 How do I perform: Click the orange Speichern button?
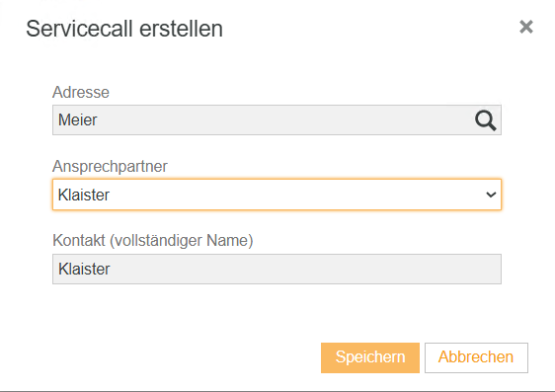370,357
